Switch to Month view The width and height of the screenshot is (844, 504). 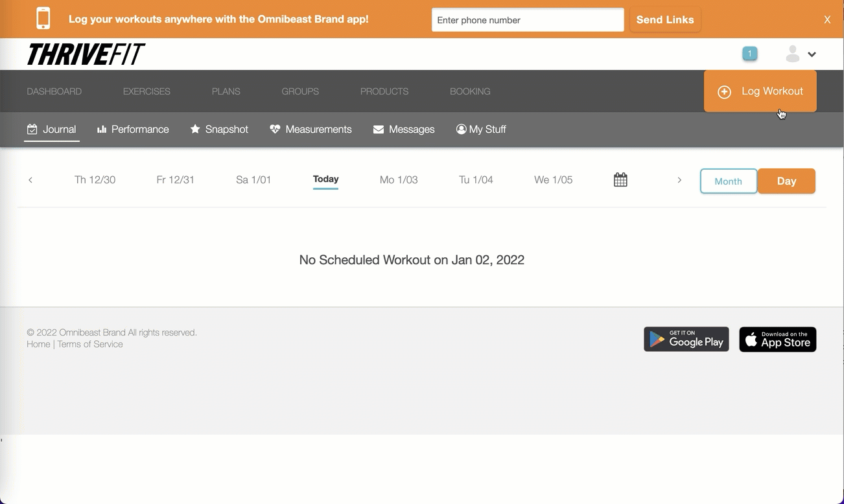coord(728,181)
